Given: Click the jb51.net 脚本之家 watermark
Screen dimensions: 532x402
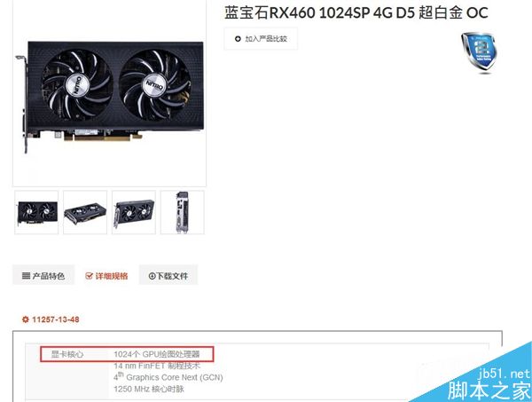Looking at the screenshot, I should (x=489, y=383).
